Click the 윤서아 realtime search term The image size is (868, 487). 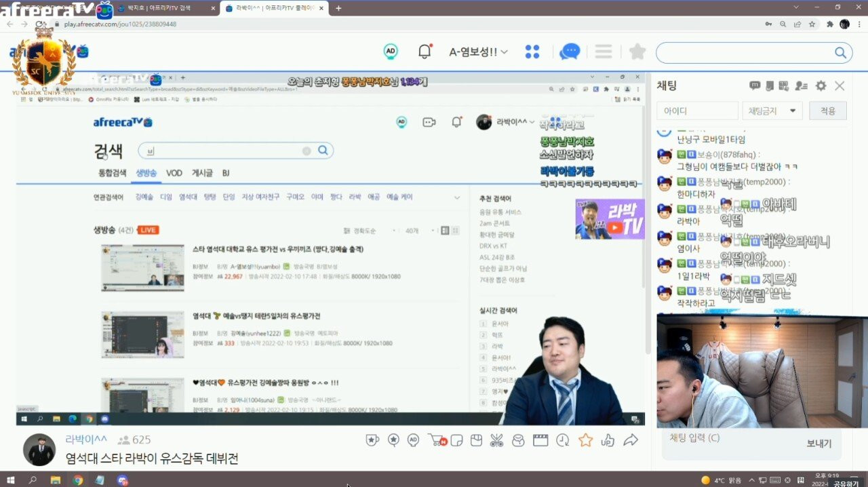[x=500, y=324]
